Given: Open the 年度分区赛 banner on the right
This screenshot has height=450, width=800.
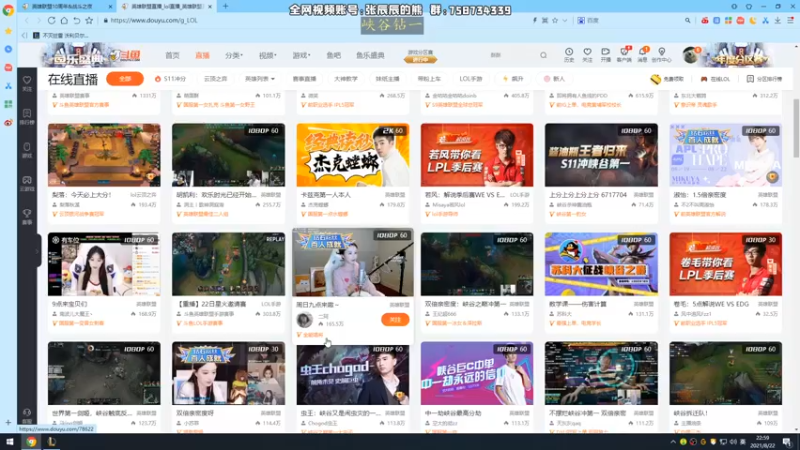Looking at the screenshot, I should (742, 55).
